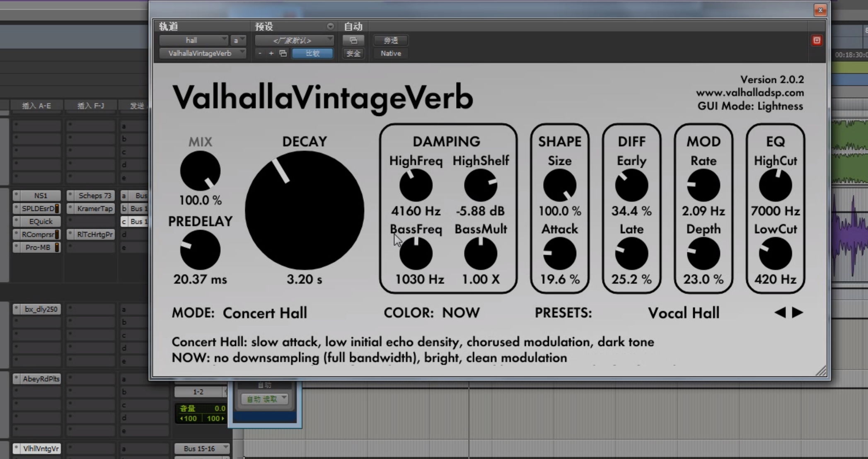The image size is (868, 459).
Task: Click previous preset left arrow
Action: point(780,312)
